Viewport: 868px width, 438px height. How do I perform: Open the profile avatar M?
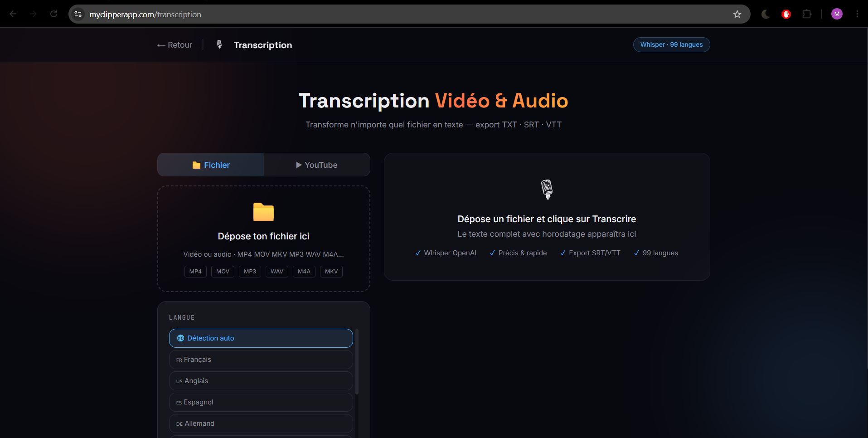tap(837, 14)
